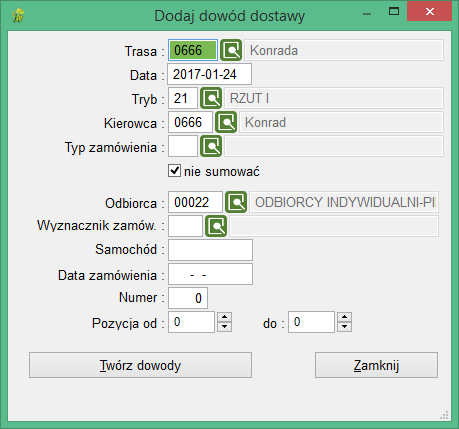Focus the Data field showing 2017-01-24

(x=209, y=74)
